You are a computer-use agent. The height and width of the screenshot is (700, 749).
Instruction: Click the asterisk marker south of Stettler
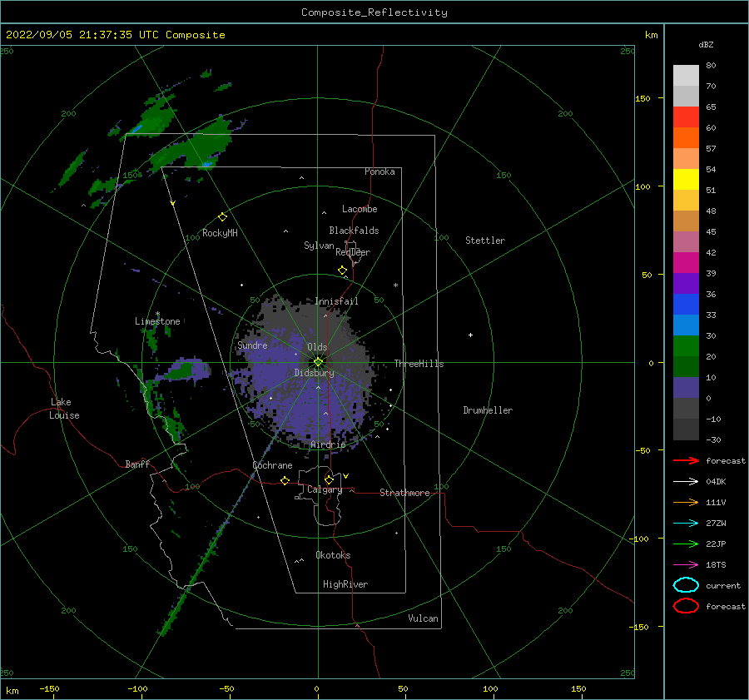395,285
